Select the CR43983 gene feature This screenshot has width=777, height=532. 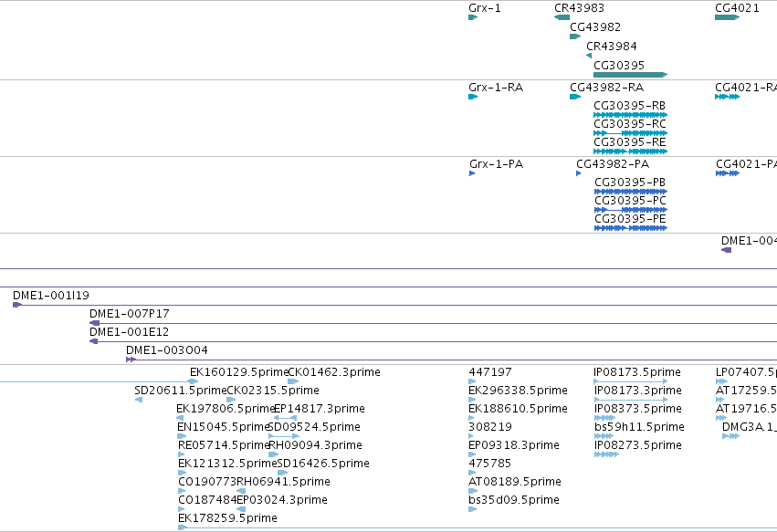point(562,17)
